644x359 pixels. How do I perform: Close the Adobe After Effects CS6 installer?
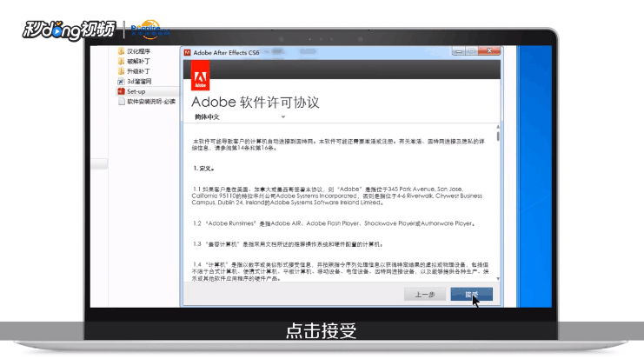[489, 51]
